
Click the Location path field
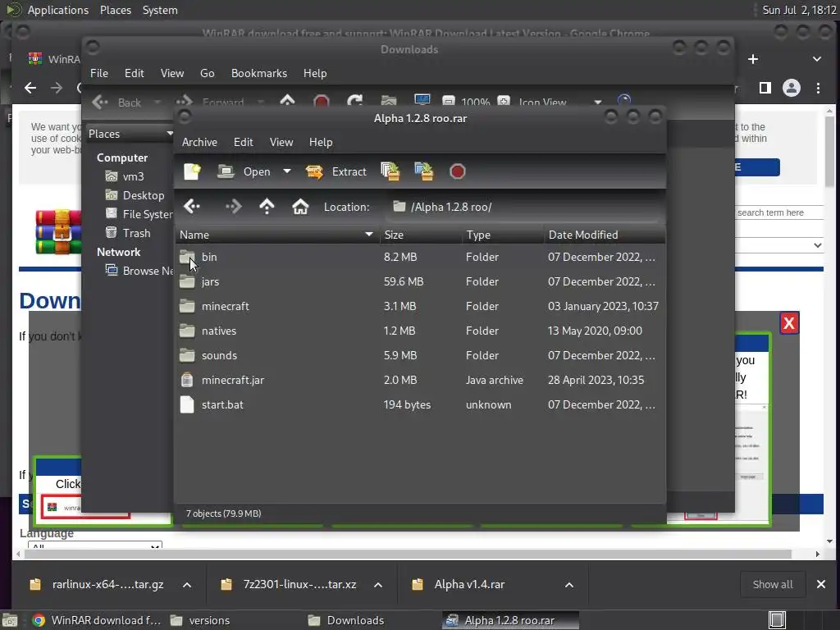tap(524, 207)
